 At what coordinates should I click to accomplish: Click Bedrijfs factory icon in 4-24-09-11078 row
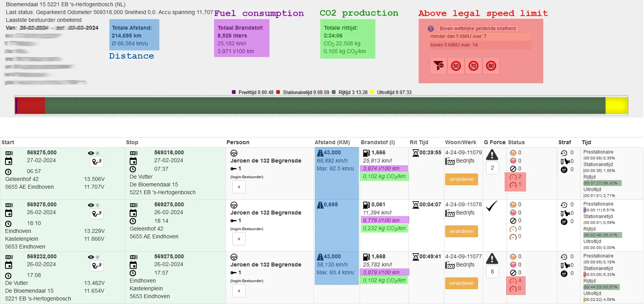click(x=450, y=213)
